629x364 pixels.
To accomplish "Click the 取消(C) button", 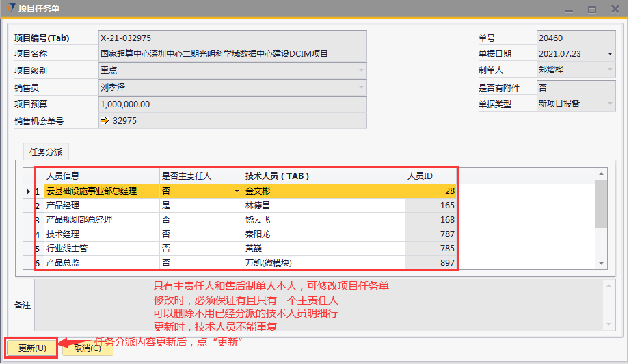I will click(88, 348).
